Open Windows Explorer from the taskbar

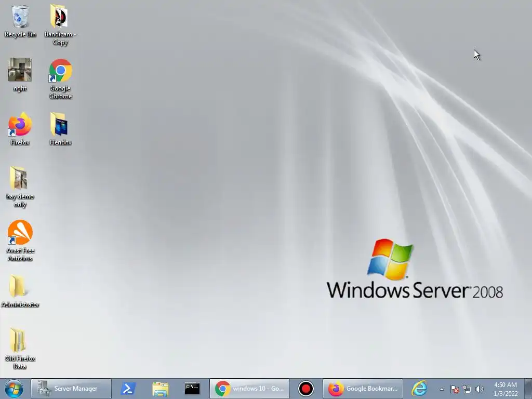click(160, 389)
